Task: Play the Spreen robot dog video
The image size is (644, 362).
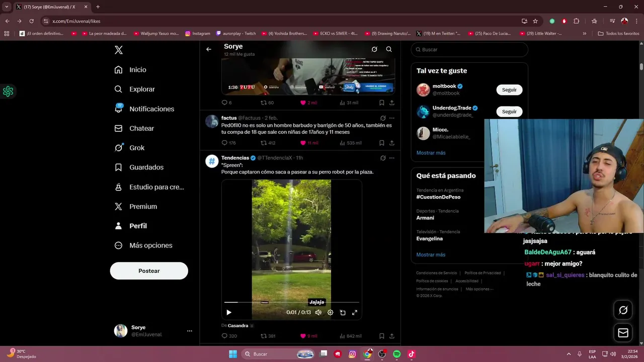Action: click(x=229, y=312)
